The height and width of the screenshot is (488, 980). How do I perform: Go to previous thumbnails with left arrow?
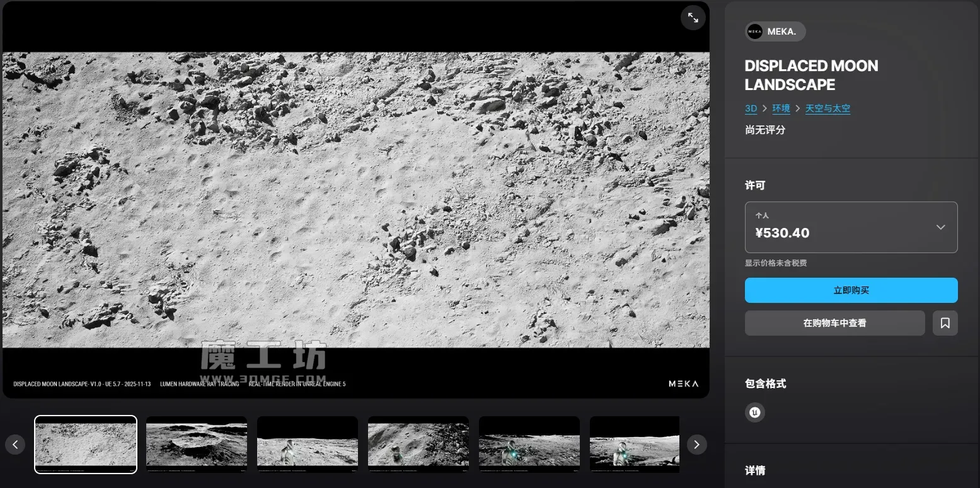(x=15, y=445)
